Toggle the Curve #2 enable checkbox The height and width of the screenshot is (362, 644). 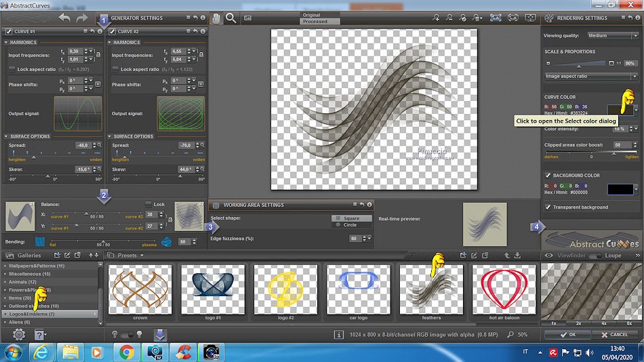pyautogui.click(x=113, y=31)
